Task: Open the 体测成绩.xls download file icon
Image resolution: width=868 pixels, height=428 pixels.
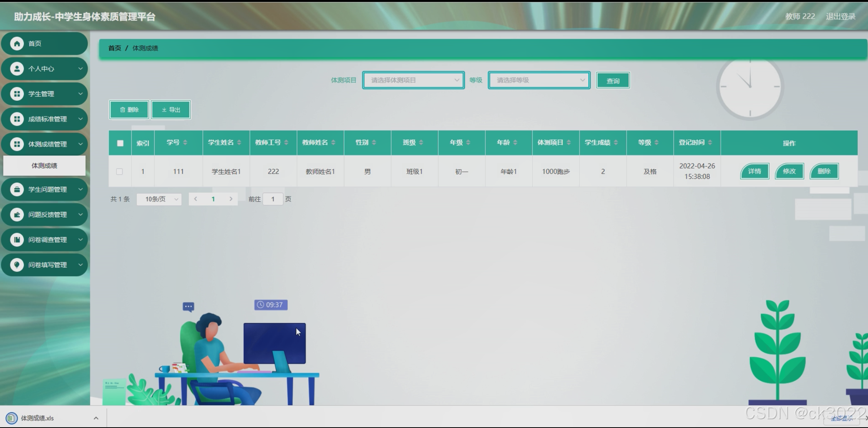Action: [12, 418]
